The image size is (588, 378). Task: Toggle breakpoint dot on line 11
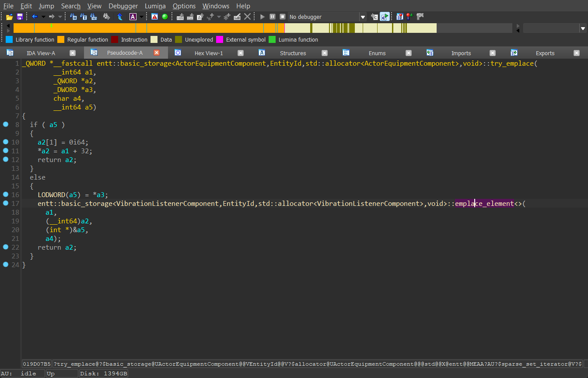[6, 151]
